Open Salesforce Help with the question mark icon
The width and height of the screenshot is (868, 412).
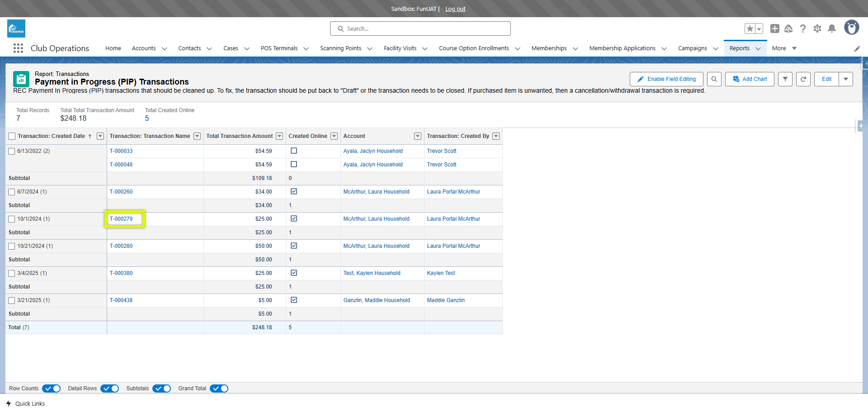click(803, 28)
